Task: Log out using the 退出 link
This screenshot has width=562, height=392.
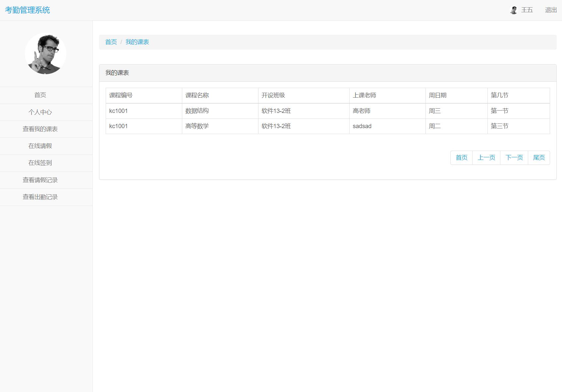Action: tap(551, 10)
